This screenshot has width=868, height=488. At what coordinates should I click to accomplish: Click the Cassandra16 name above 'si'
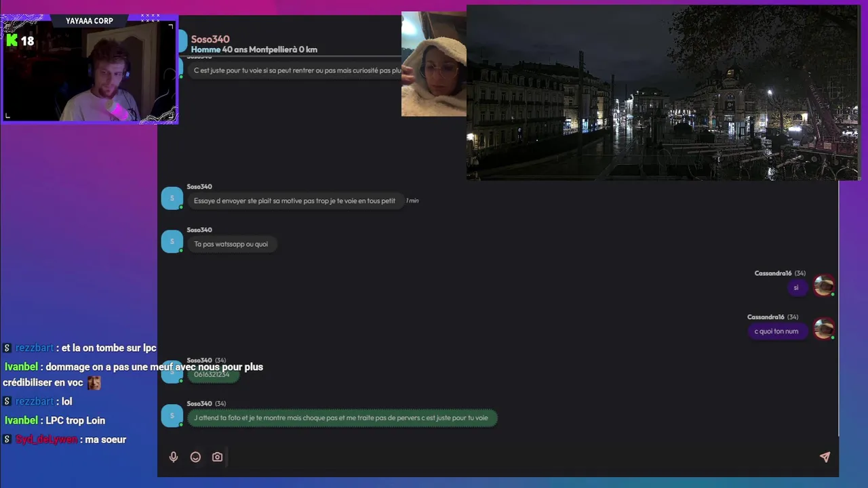[773, 273]
